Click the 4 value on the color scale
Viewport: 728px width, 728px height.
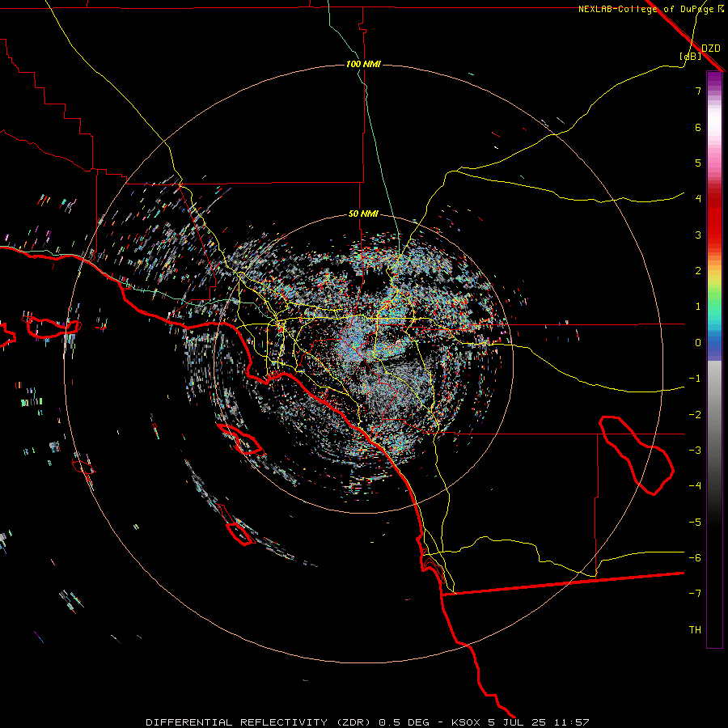coord(698,199)
